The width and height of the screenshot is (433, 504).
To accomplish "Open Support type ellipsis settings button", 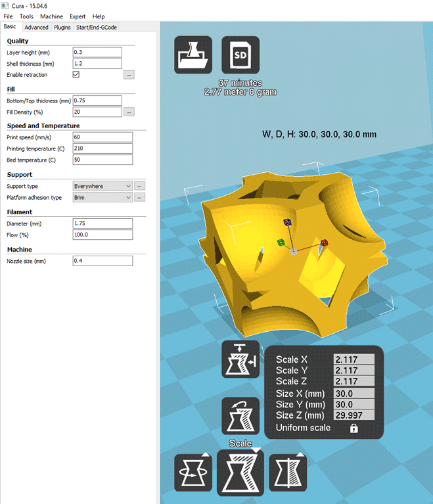I will pyautogui.click(x=139, y=186).
